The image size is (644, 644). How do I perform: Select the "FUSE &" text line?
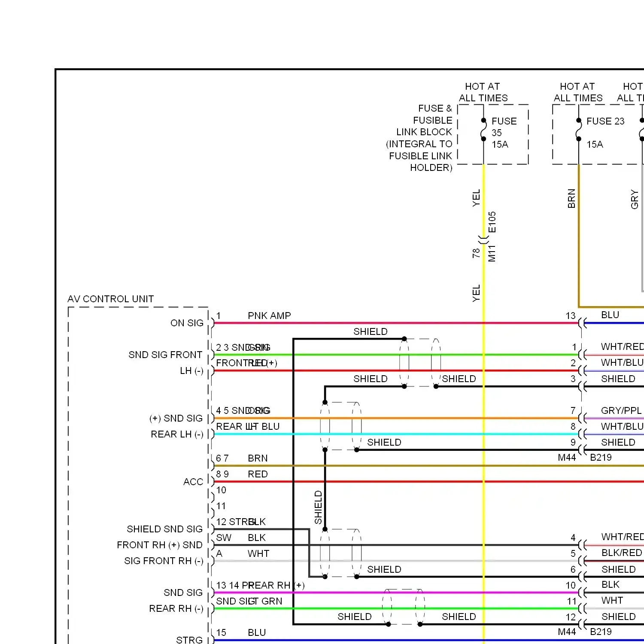click(435, 108)
